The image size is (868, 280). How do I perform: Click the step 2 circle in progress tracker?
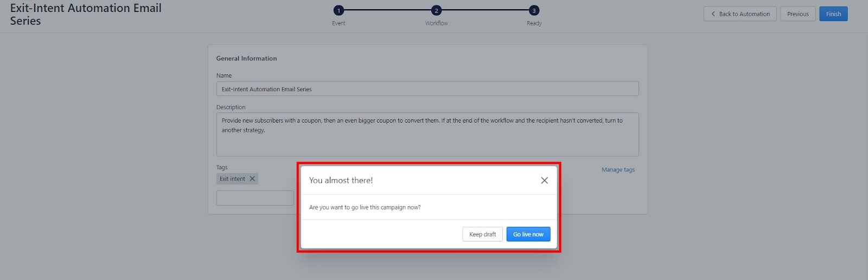[436, 10]
